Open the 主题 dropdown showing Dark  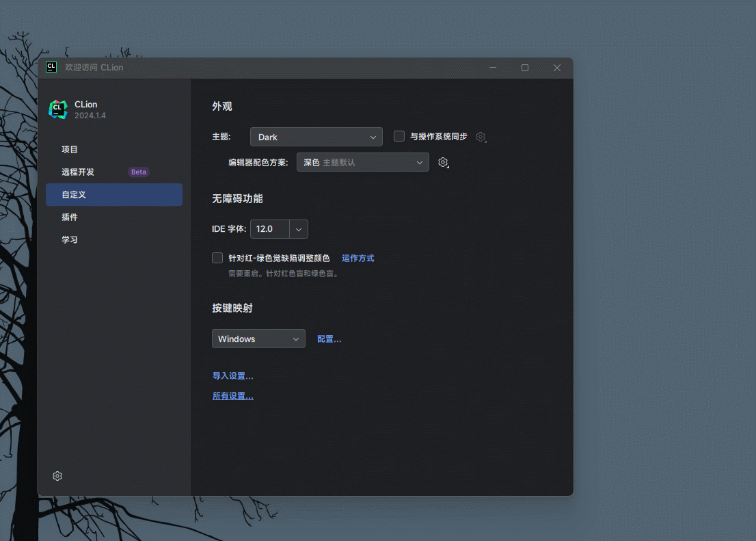point(316,136)
